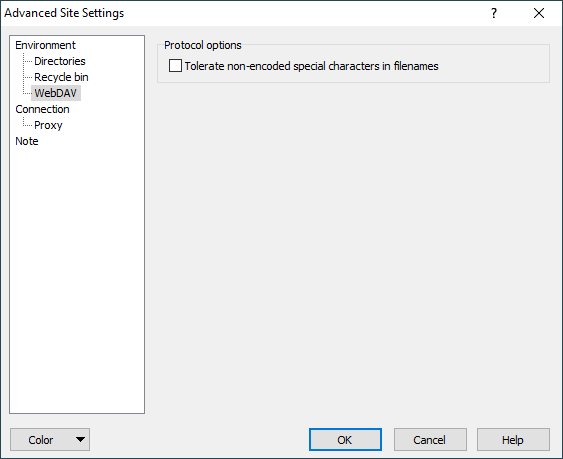The height and width of the screenshot is (459, 563).
Task: Open the Recycle bin settings page
Action: pos(61,77)
